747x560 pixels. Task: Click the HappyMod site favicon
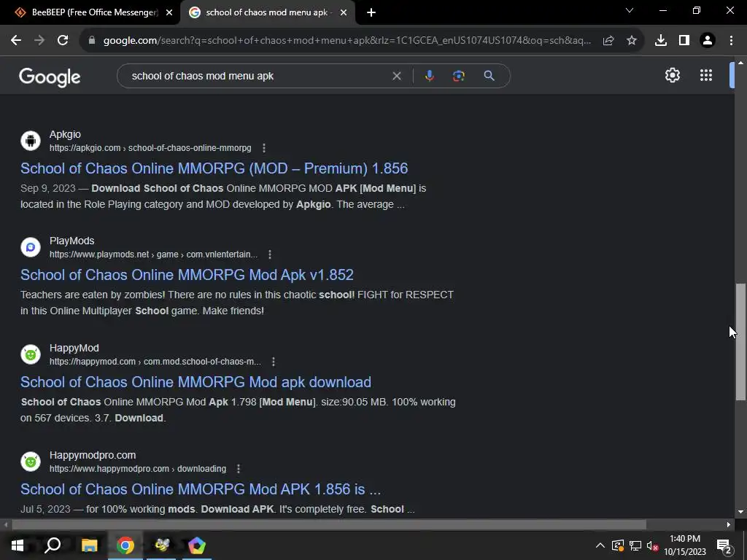pos(31,354)
